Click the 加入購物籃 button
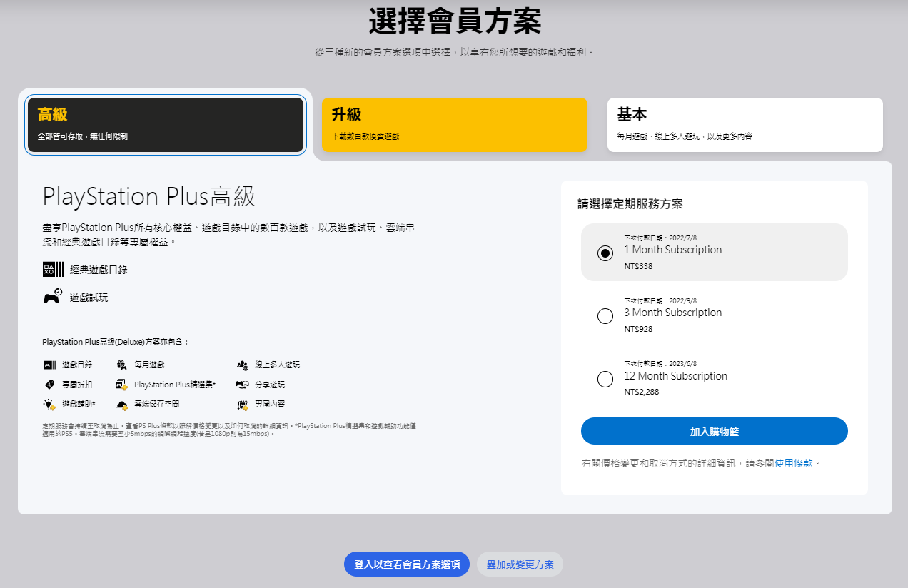 [715, 431]
